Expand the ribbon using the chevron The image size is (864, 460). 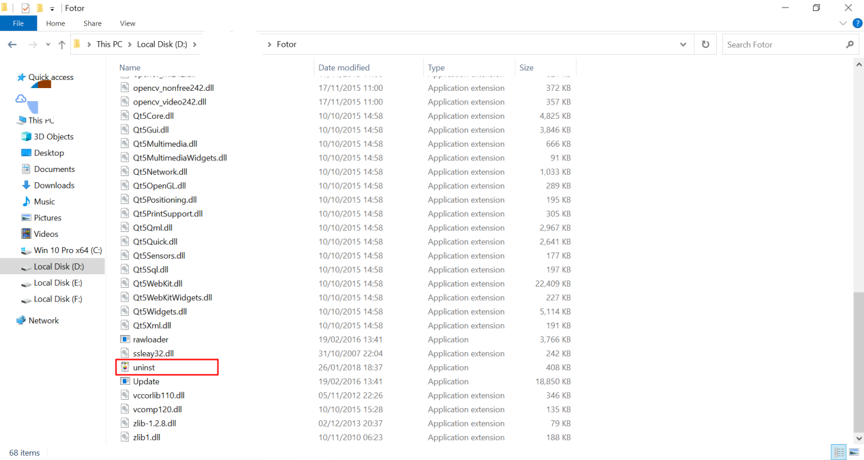point(842,23)
